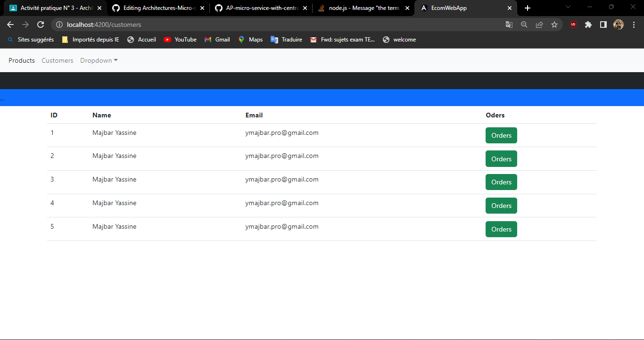Image resolution: width=644 pixels, height=340 pixels.
Task: Click the site info icon in address bar
Action: 59,25
